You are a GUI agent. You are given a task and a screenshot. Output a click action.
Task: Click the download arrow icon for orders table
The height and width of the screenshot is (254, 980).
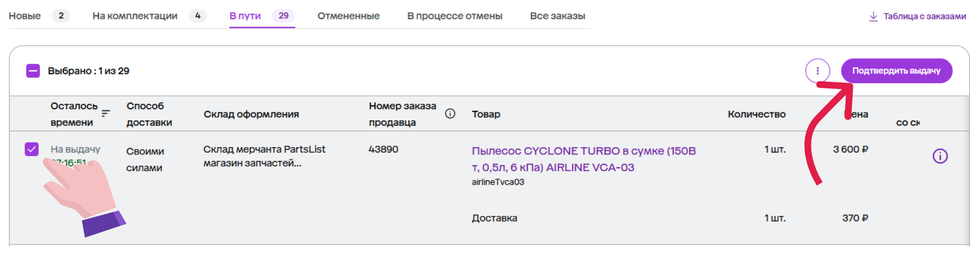click(x=873, y=16)
